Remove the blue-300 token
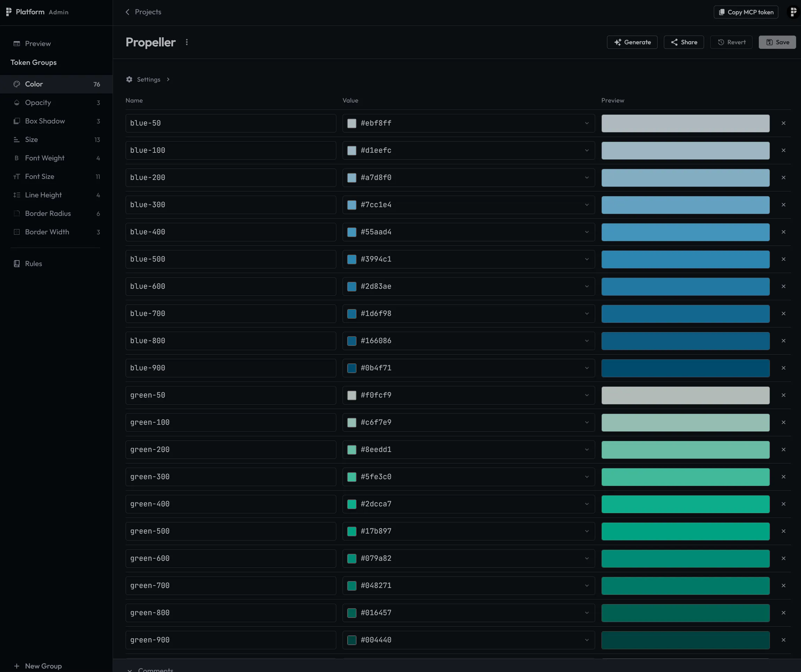Viewport: 801px width, 672px height. 784,205
